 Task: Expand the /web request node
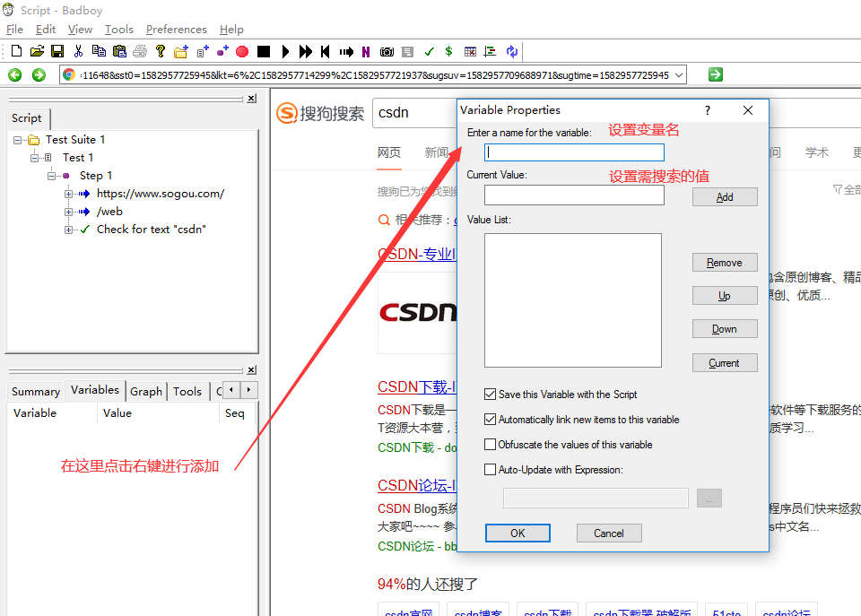[69, 212]
